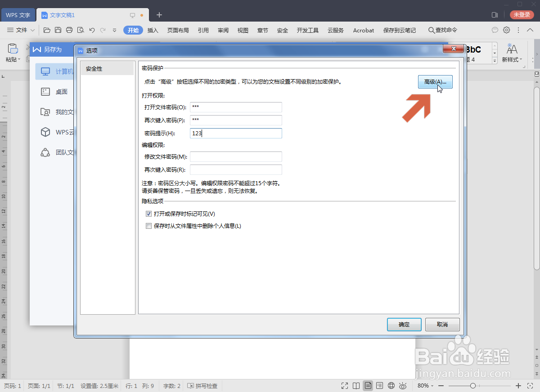Click the print icon in quick access toolbar
Image resolution: width=540 pixels, height=392 pixels.
point(69,30)
